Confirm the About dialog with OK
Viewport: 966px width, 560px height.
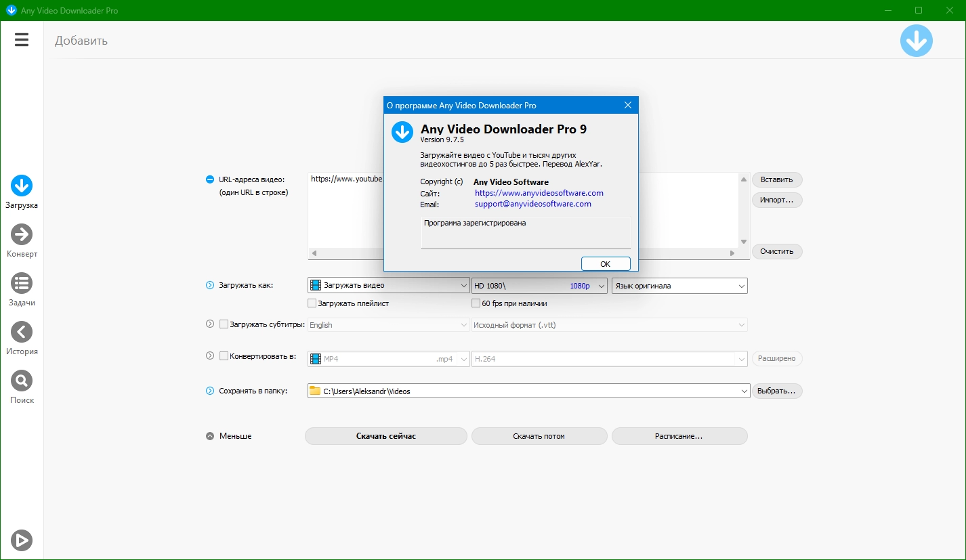pos(606,263)
